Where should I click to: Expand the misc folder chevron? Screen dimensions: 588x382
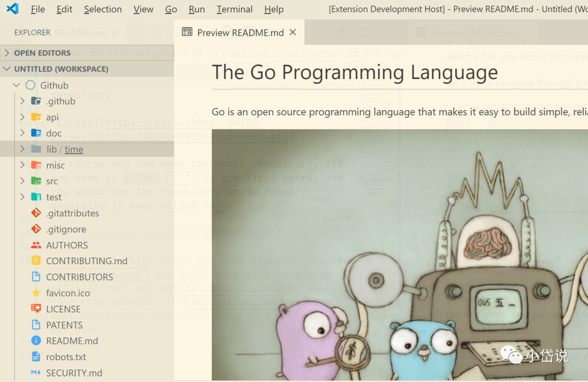tap(22, 165)
